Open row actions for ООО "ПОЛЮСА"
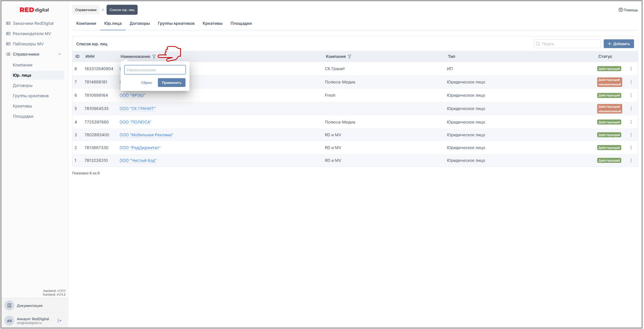Image resolution: width=644 pixels, height=329 pixels. (631, 122)
